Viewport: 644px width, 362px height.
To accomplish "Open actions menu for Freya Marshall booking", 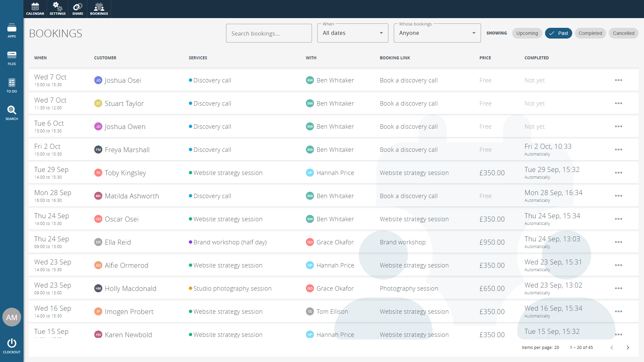I will pyautogui.click(x=619, y=149).
